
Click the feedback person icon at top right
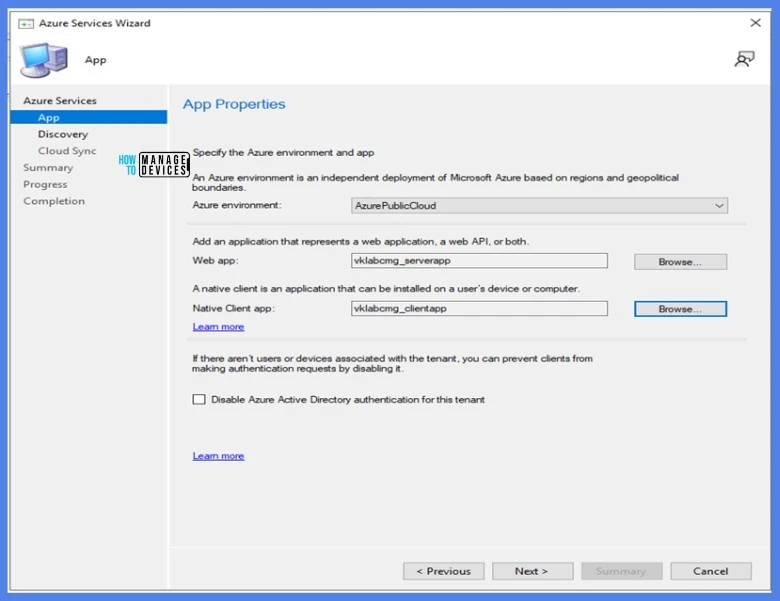click(x=744, y=59)
